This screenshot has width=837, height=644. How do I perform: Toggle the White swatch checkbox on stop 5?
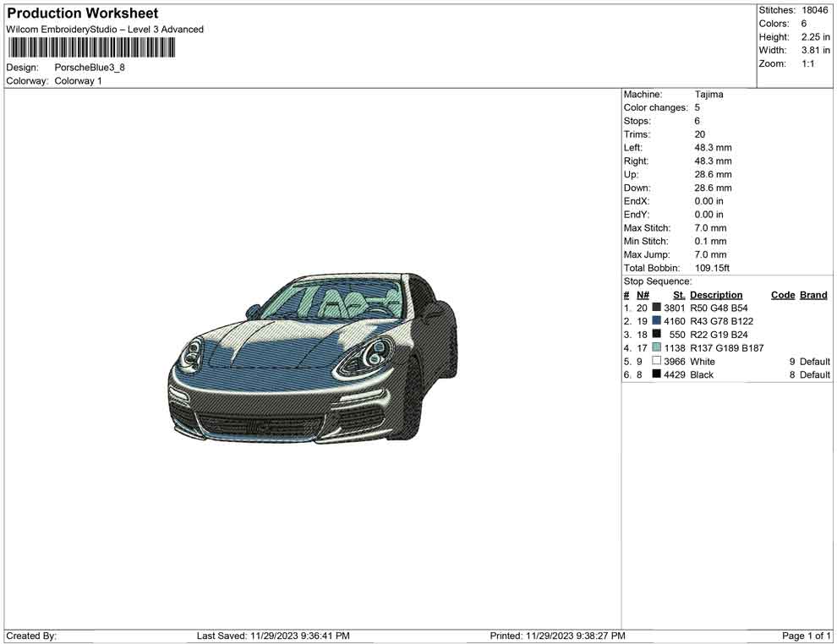point(656,361)
